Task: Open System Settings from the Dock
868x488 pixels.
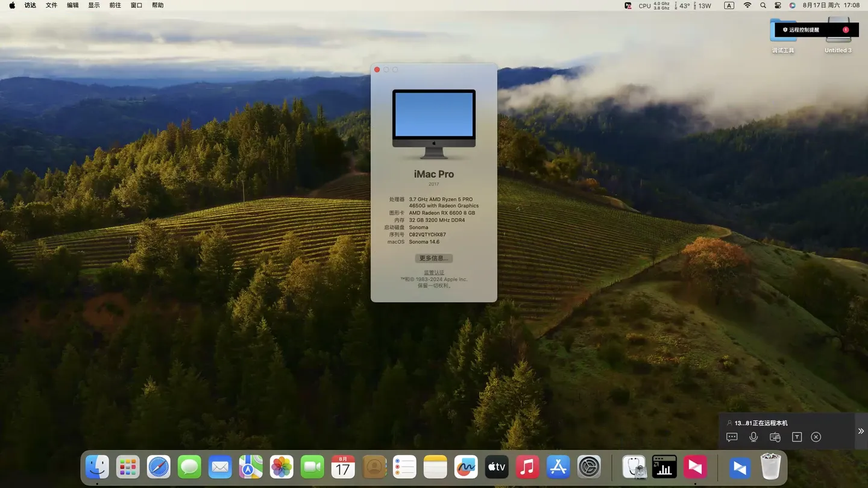Action: click(x=589, y=467)
